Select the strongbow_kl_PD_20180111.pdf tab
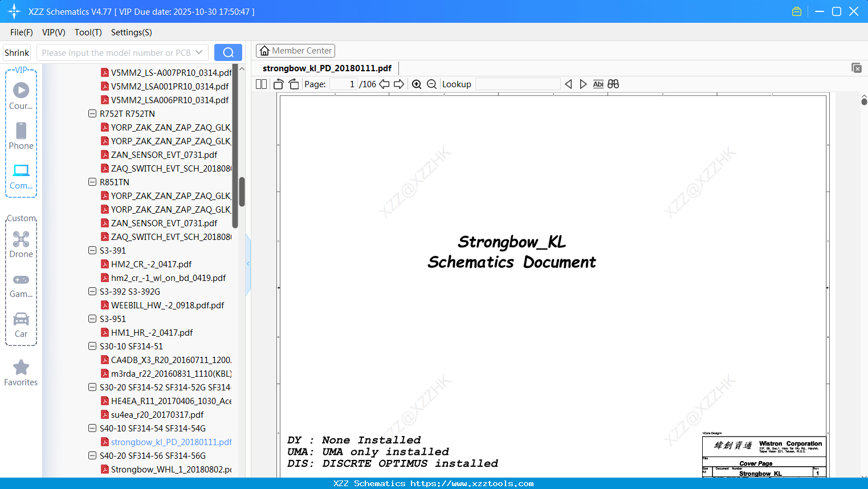Viewport: 868px width, 489px height. click(x=327, y=68)
